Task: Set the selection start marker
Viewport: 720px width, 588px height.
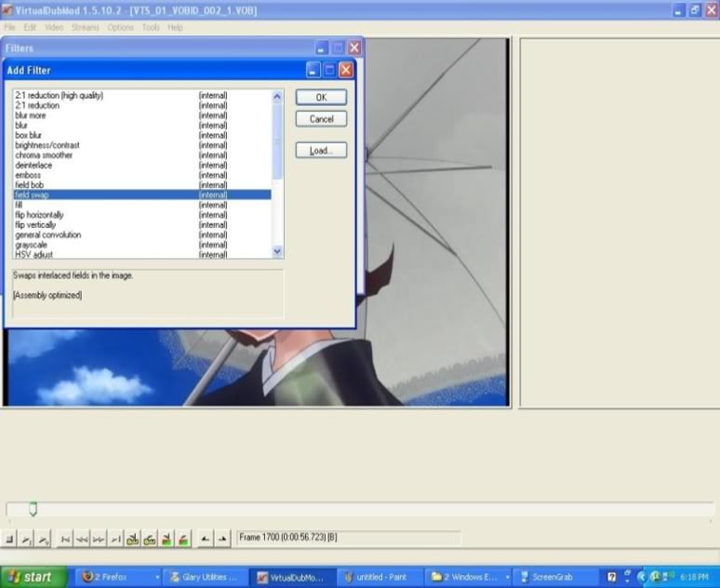Action: (x=206, y=539)
